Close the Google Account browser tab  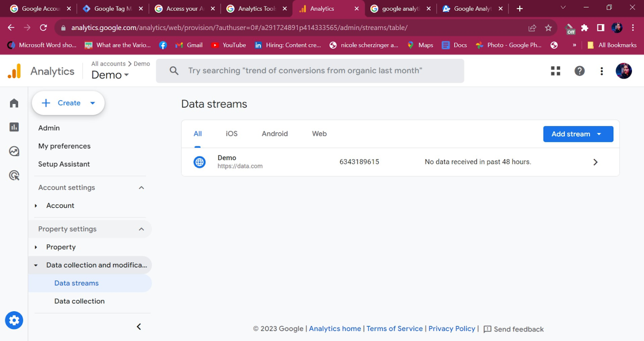click(x=68, y=9)
